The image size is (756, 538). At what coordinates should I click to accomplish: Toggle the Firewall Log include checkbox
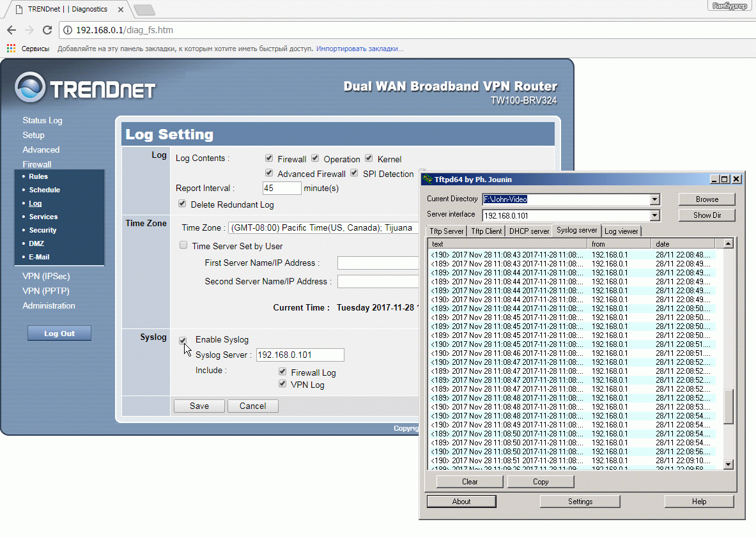pos(282,372)
